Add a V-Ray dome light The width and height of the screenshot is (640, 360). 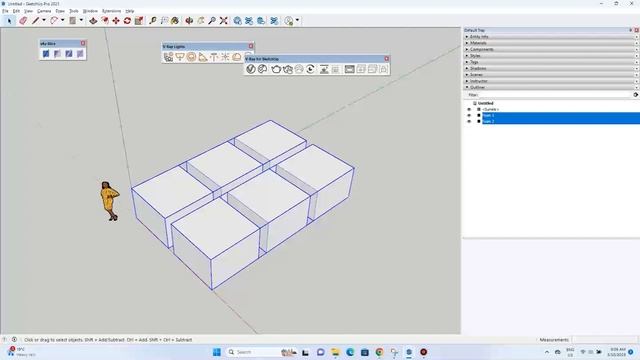pyautogui.click(x=237, y=57)
